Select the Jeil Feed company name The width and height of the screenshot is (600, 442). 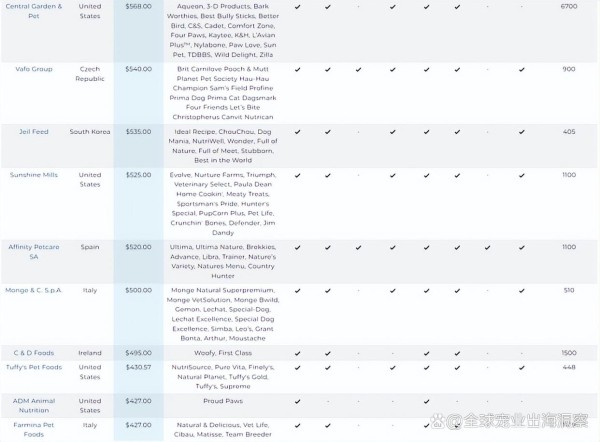pos(33,131)
